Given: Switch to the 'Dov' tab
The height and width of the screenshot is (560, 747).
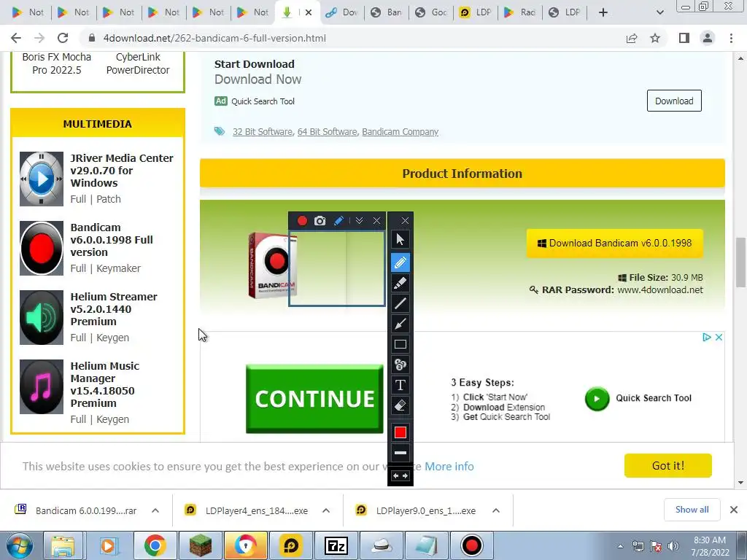Looking at the screenshot, I should point(342,12).
